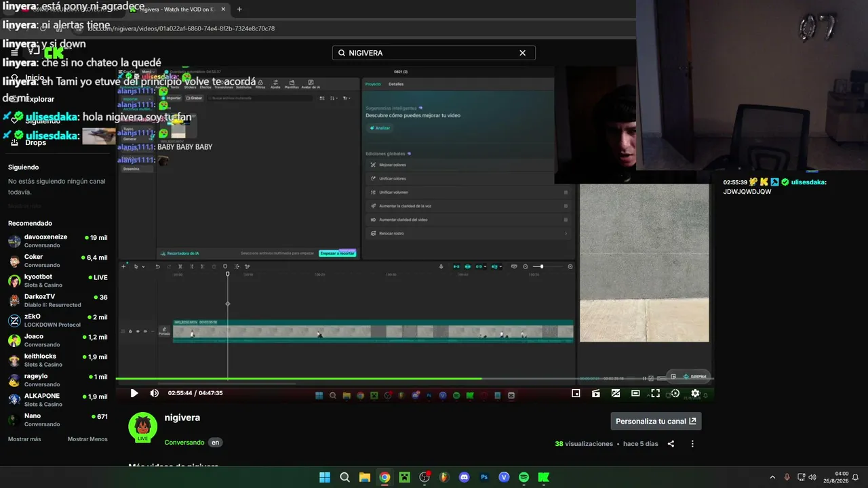
Task: Open a new browser tab with plus
Action: 239,9
